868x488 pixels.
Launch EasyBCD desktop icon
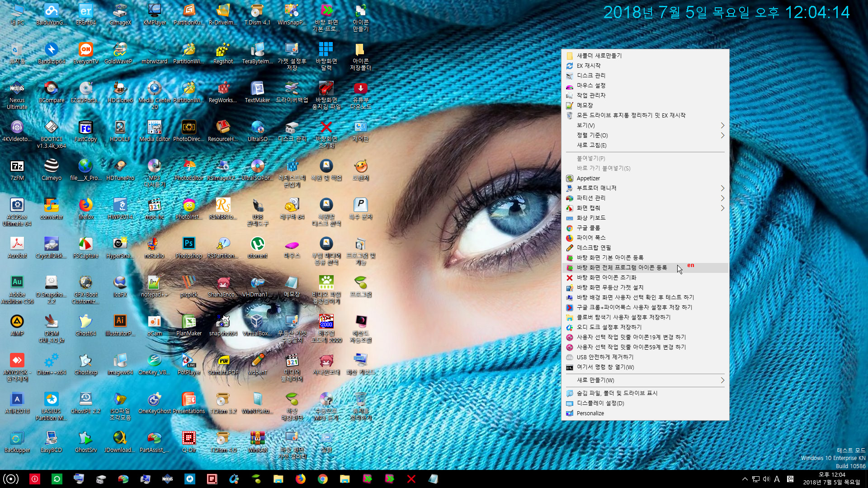(51, 442)
